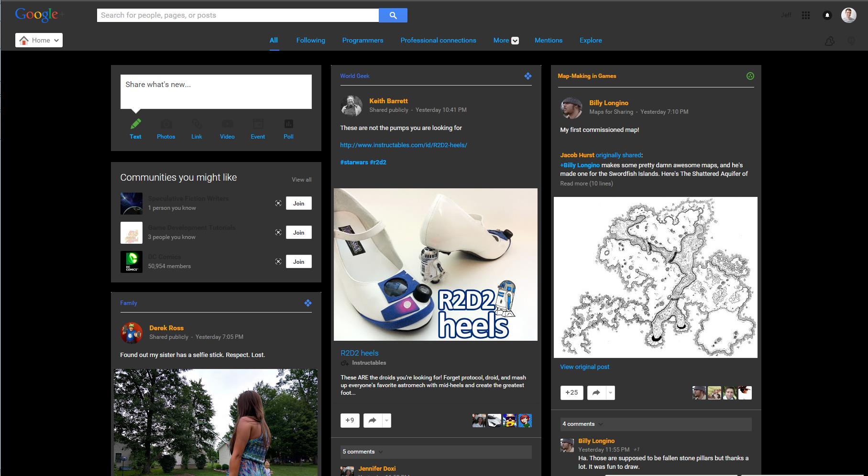
Task: Dismiss the DC Comics suggestion
Action: [278, 261]
